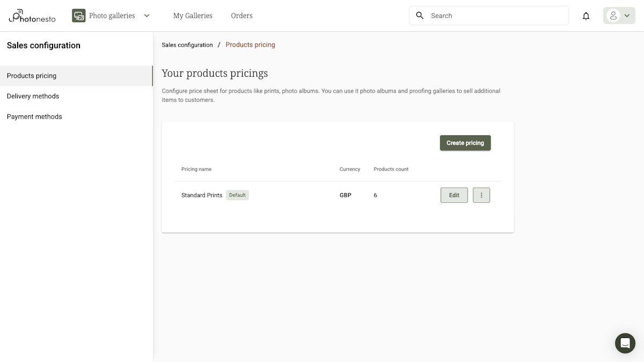This screenshot has width=644, height=362.
Task: Click the Default badge on Standard Prints
Action: (x=237, y=195)
